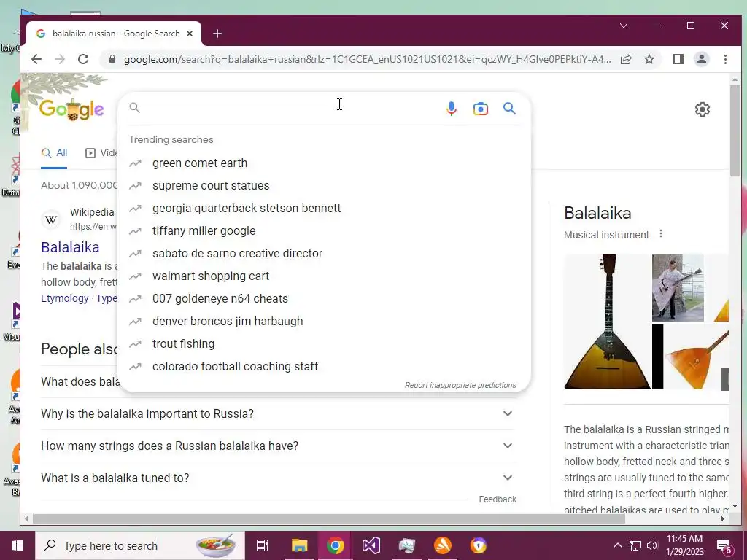Click the taskbar clock showing 11:45 AM
This screenshot has width=747, height=560.
coord(684,545)
